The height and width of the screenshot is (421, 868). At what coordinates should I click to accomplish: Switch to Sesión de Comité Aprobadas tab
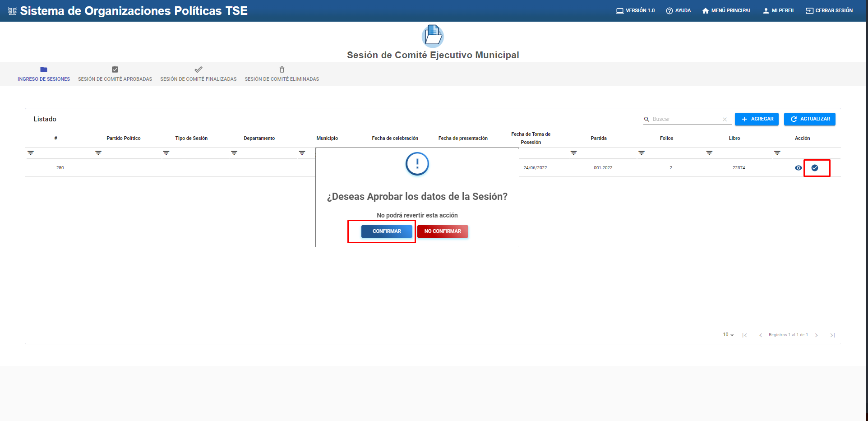click(x=115, y=74)
